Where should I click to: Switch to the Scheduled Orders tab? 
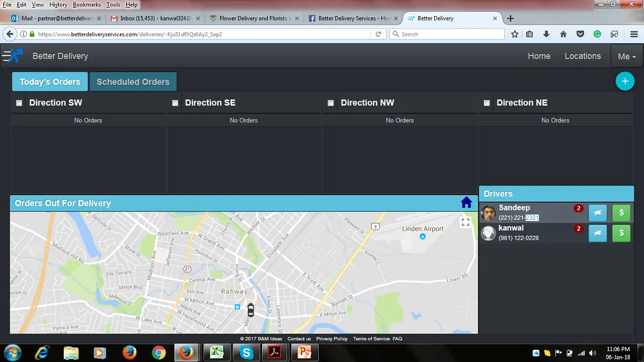tap(133, 82)
